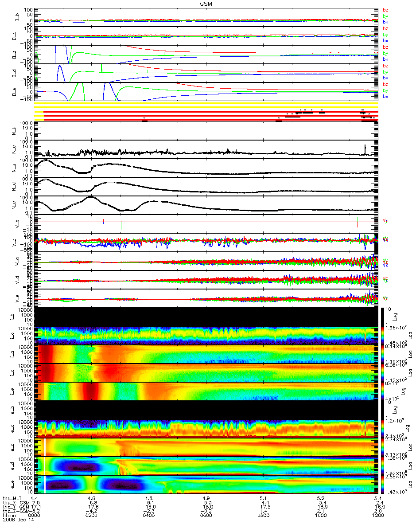Click the rainbow color bar beside e_a panel
Image resolution: width=412 pixels, height=532 pixels.
[x=383, y=447]
